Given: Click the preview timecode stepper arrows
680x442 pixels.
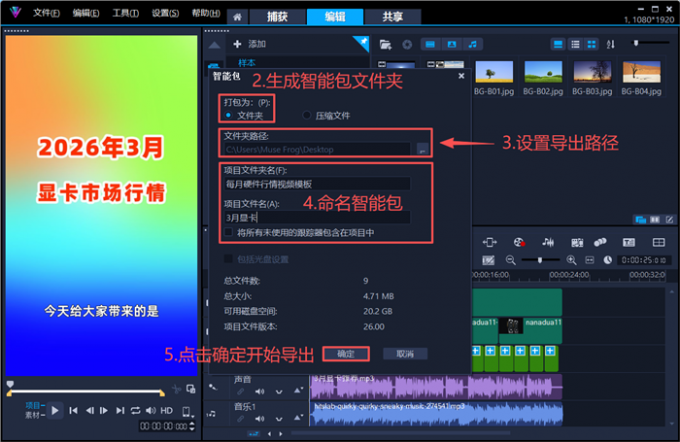Looking at the screenshot, I should [x=193, y=426].
